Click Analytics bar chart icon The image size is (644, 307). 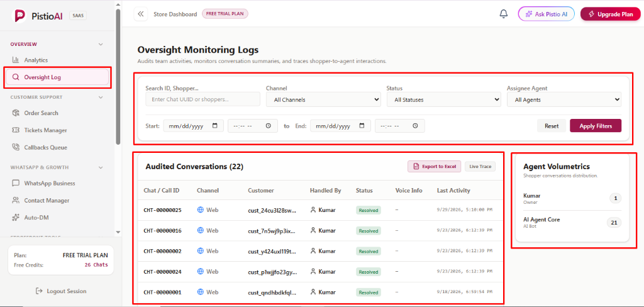click(16, 60)
